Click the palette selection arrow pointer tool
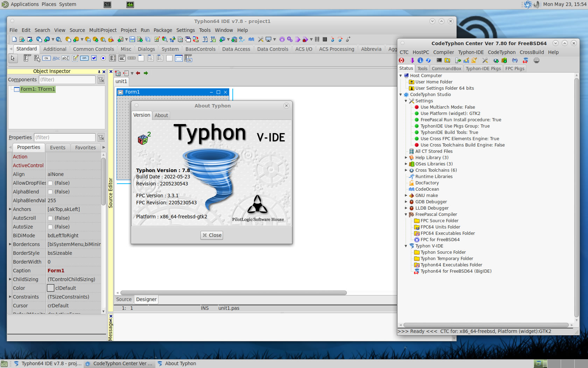 (13, 58)
